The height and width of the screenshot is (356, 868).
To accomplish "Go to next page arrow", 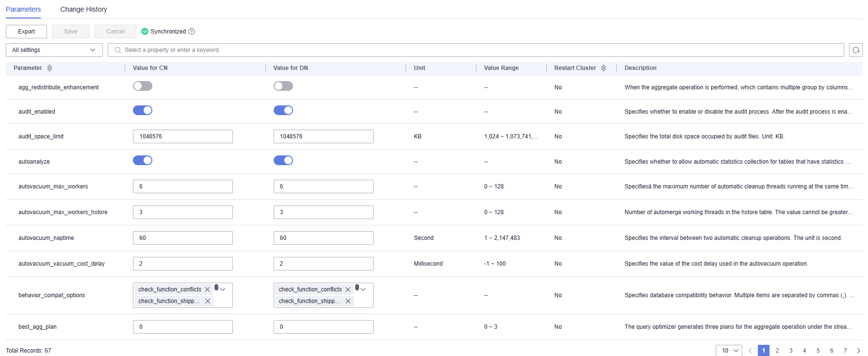I will click(858, 351).
